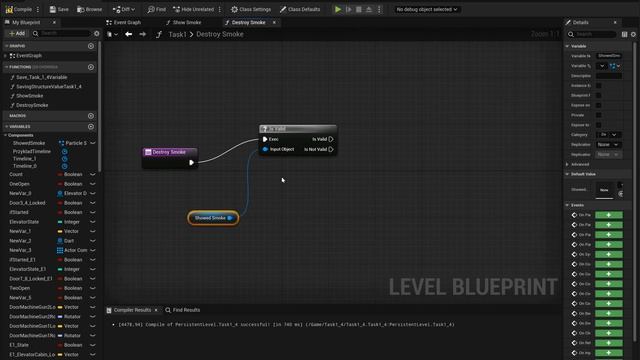Navigate back with the left arrow
This screenshot has height=360, width=640.
pyautogui.click(x=129, y=34)
